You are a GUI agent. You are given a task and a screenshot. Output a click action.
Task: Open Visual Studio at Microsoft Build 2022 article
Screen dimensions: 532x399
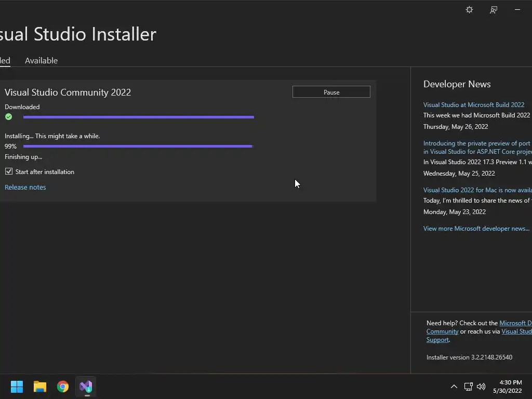(x=474, y=105)
